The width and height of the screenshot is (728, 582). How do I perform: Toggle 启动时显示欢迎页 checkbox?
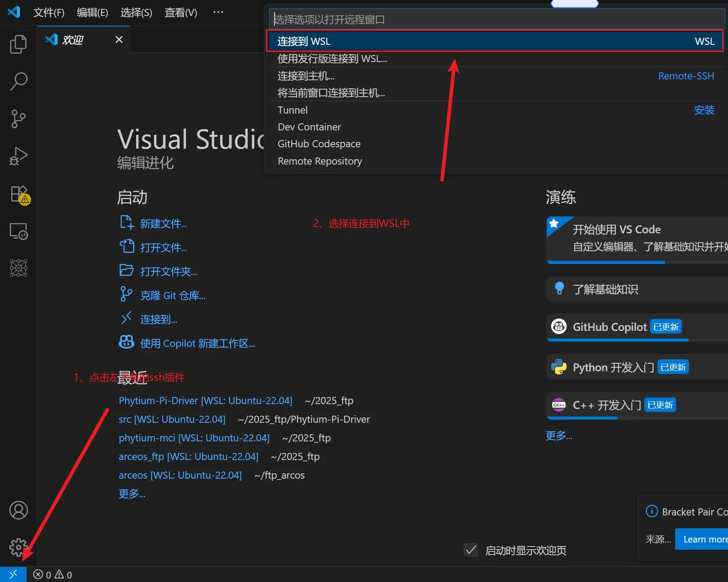(x=471, y=550)
